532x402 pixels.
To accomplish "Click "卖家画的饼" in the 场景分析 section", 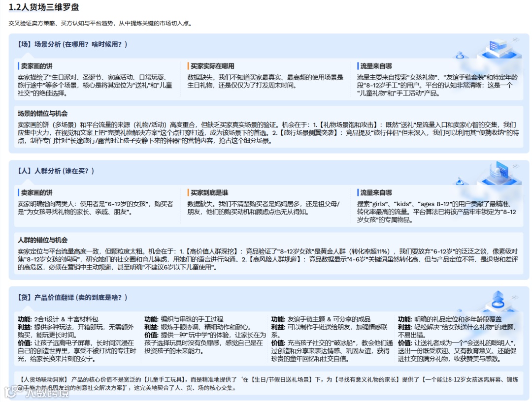I will [x=36, y=66].
